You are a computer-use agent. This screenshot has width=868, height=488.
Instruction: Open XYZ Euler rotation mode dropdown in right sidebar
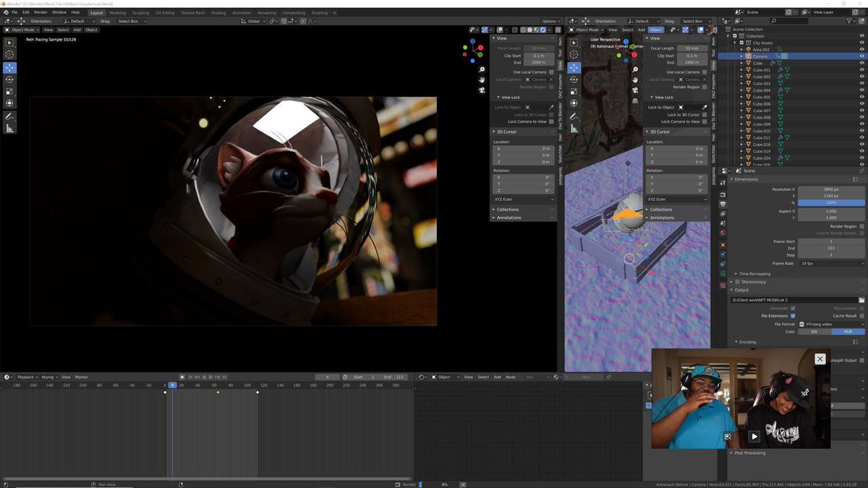click(678, 199)
